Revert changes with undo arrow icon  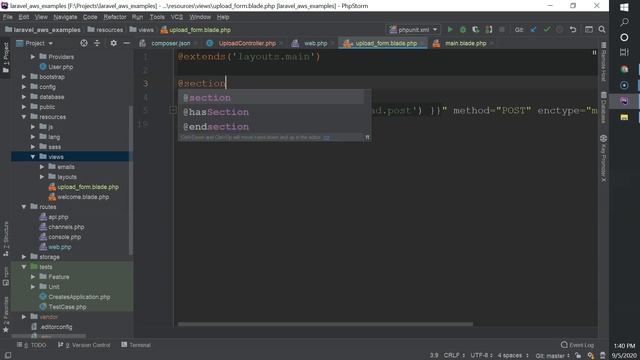pos(573,29)
